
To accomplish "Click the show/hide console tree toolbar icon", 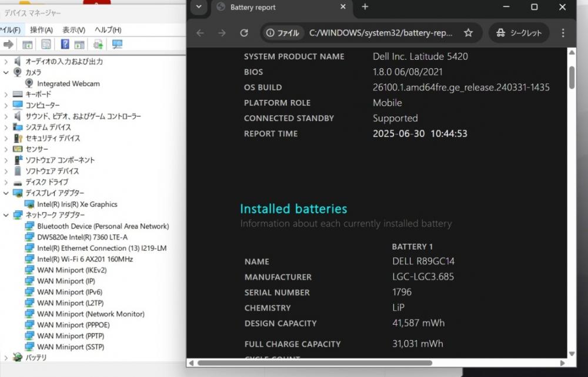I will point(28,45).
